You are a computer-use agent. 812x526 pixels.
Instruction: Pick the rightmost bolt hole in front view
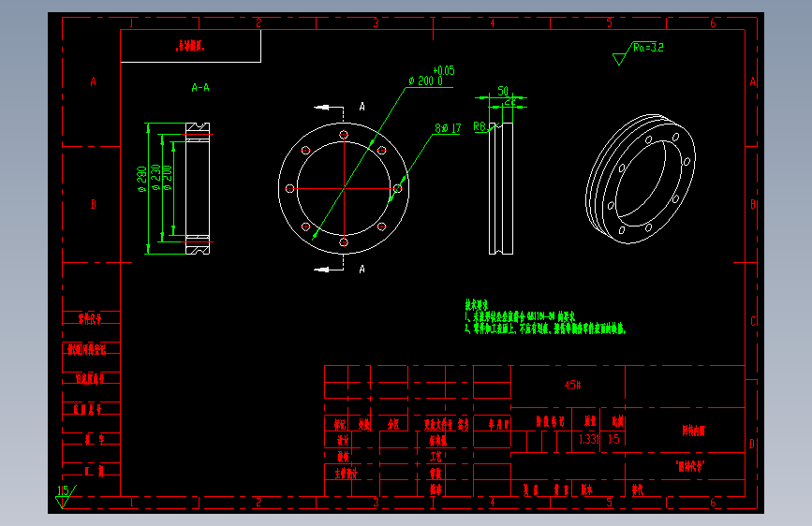point(397,188)
